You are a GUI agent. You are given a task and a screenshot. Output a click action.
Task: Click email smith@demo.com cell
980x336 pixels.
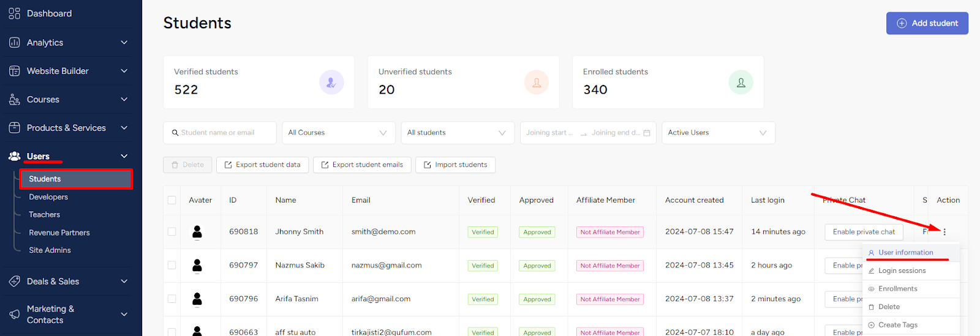pyautogui.click(x=383, y=232)
